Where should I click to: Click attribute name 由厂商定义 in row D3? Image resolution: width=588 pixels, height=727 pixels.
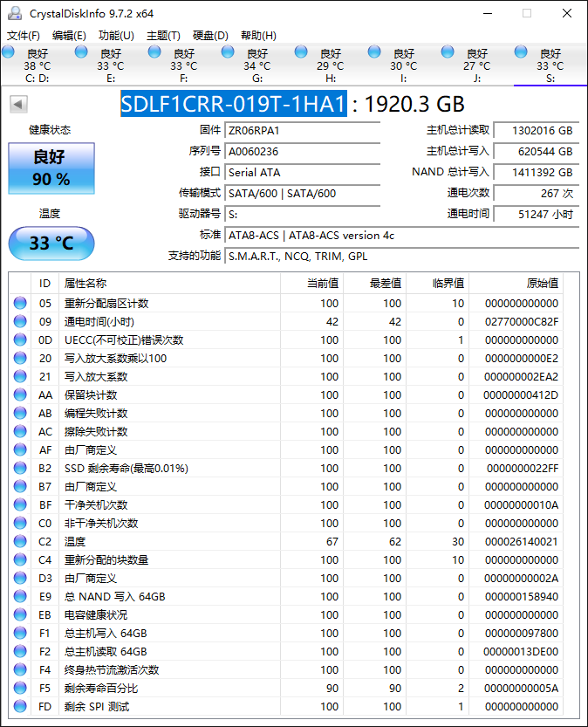pyautogui.click(x=91, y=578)
